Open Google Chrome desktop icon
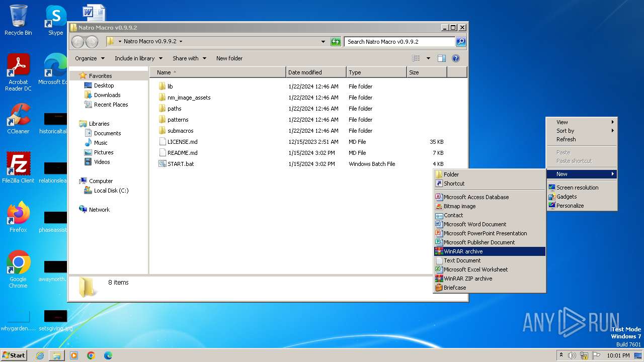Screen dimensions: 644x362 [x=18, y=269]
